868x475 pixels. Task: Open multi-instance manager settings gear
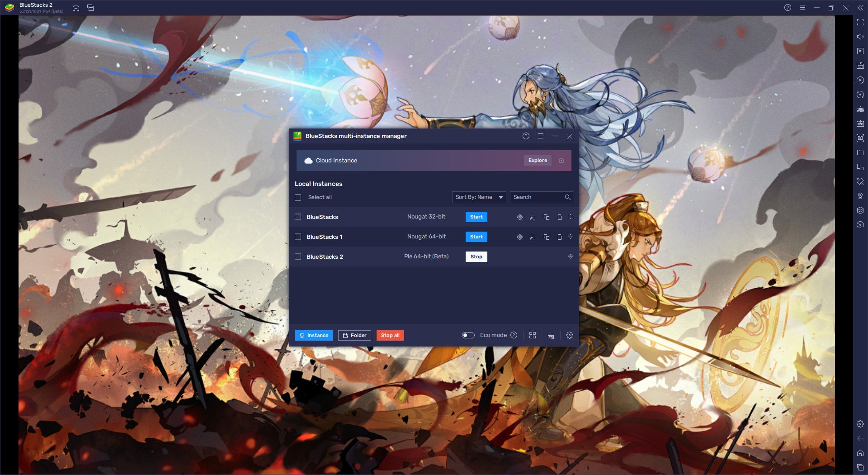pyautogui.click(x=570, y=335)
